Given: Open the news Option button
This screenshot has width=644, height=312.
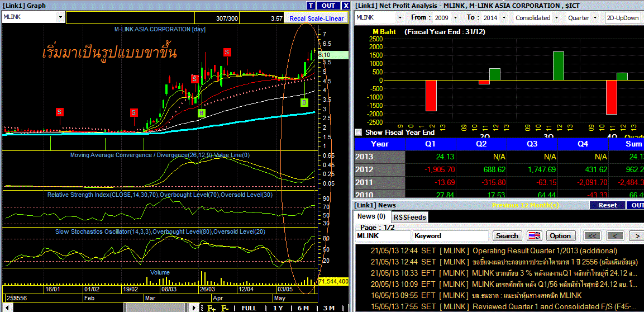Looking at the screenshot, I should click(561, 235).
